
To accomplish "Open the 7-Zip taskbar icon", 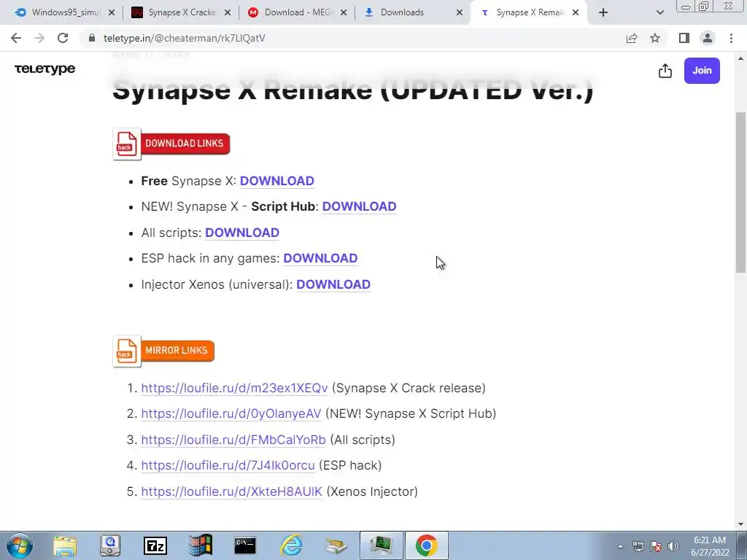I will (x=155, y=545).
